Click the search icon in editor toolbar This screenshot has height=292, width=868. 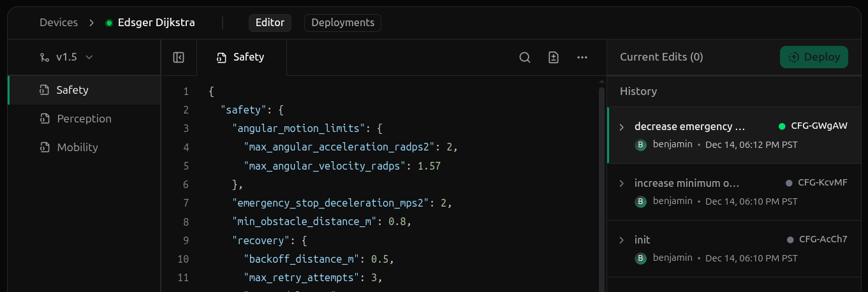[x=524, y=57]
